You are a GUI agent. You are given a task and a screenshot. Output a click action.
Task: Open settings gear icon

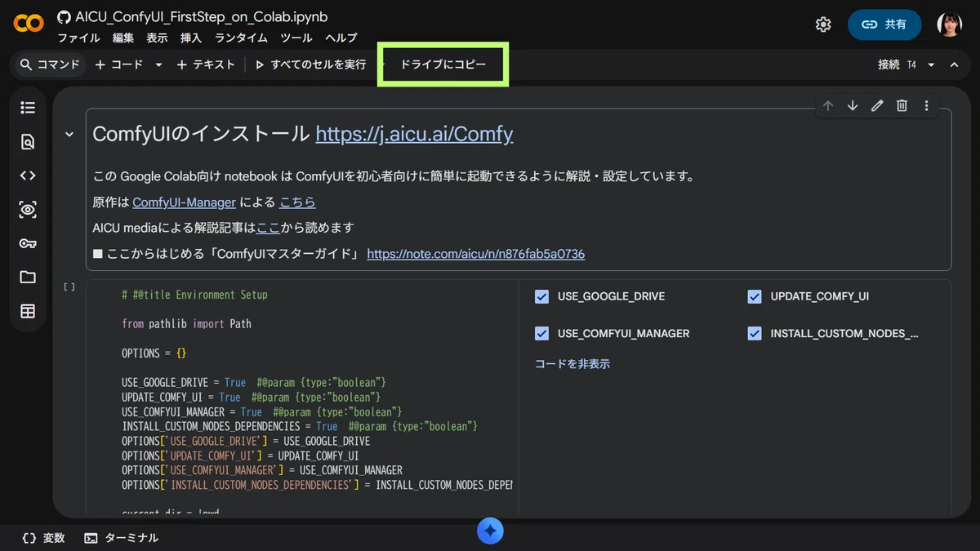tap(823, 24)
